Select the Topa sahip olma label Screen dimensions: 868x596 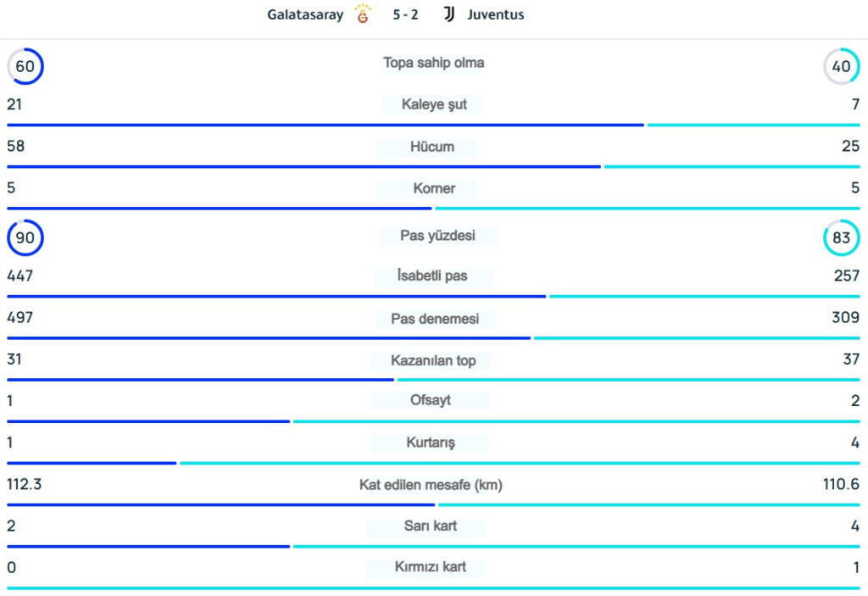433,63
